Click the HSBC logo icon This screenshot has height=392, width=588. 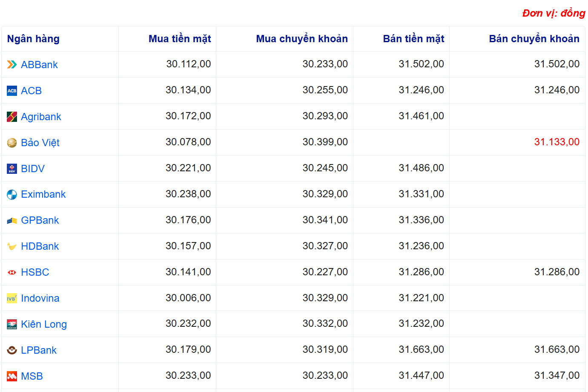tap(12, 272)
